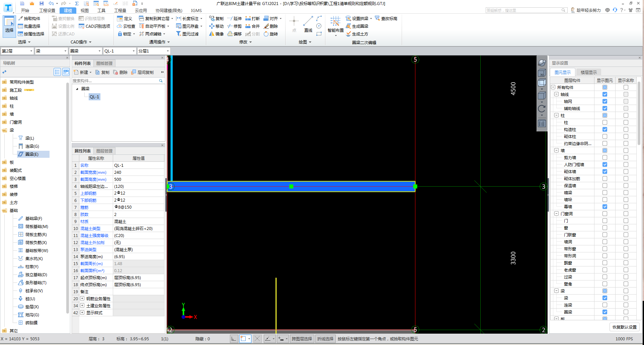This screenshot has height=345, width=644.
Task: Select the 镜像 mirror tool
Action: click(x=216, y=34)
